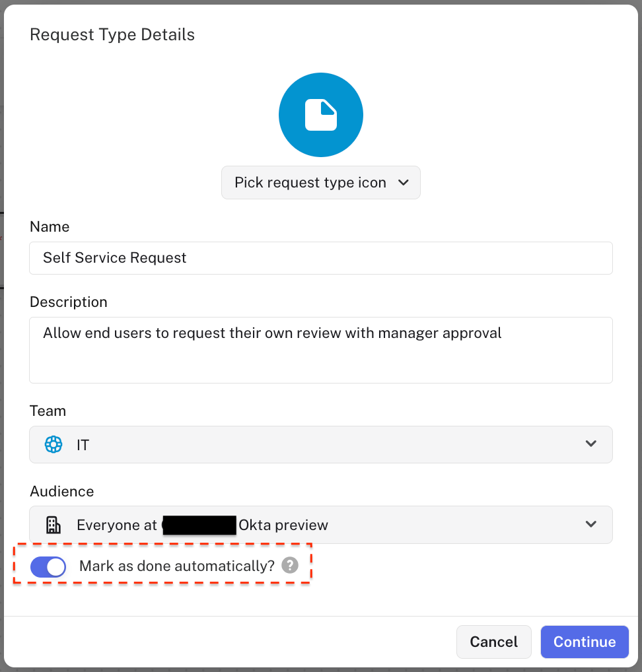This screenshot has width=642, height=672.
Task: Click inside the Name text field
Action: click(321, 257)
